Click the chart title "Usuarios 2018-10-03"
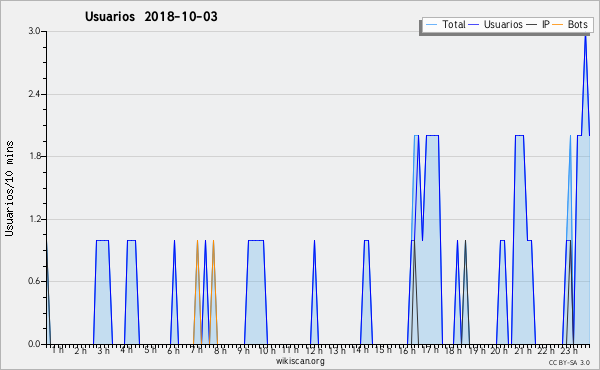The height and width of the screenshot is (370, 600). click(x=151, y=16)
